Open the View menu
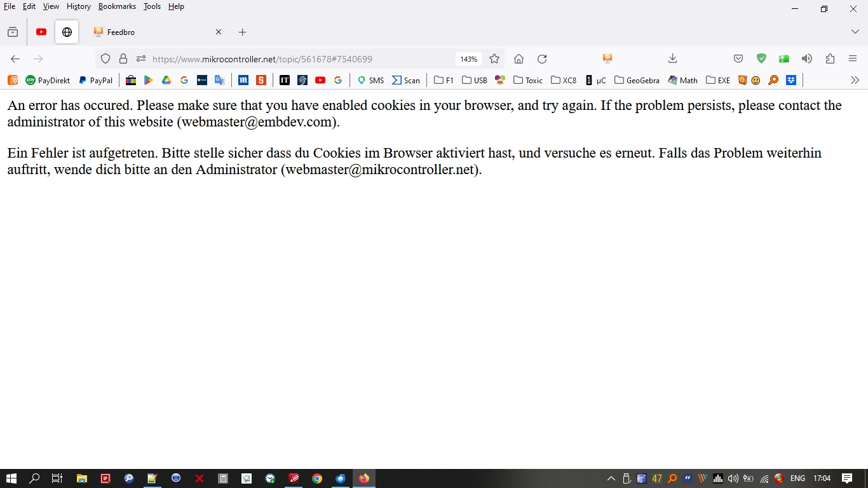The width and height of the screenshot is (868, 488). coord(51,6)
